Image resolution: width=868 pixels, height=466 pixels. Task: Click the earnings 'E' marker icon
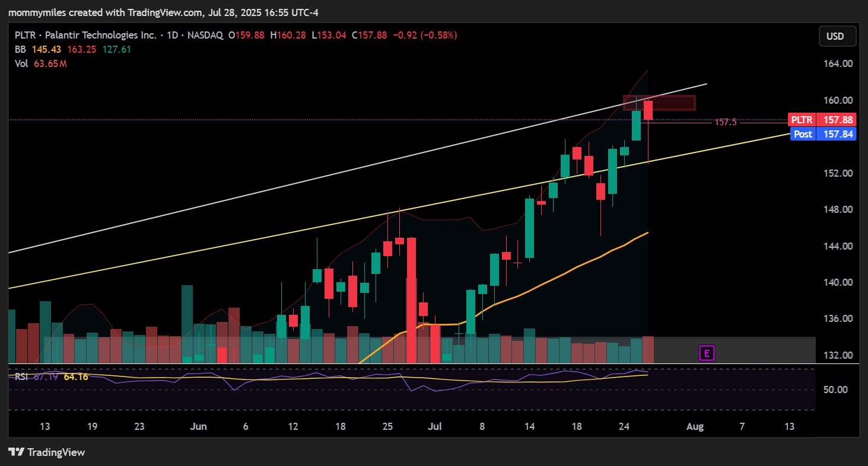(x=707, y=354)
